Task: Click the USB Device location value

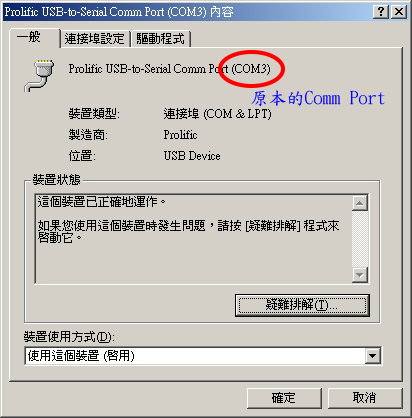Action: pos(192,156)
